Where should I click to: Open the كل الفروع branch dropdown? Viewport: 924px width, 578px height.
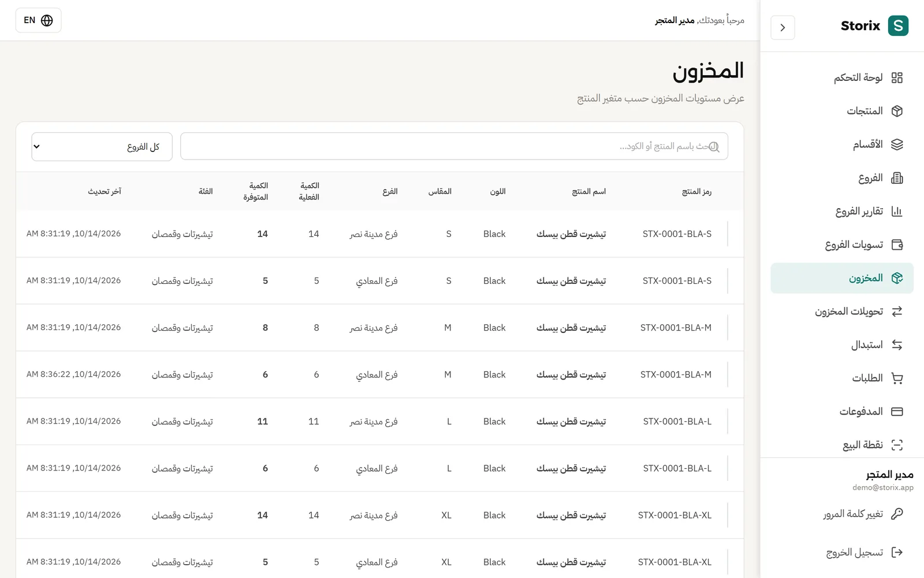click(102, 147)
